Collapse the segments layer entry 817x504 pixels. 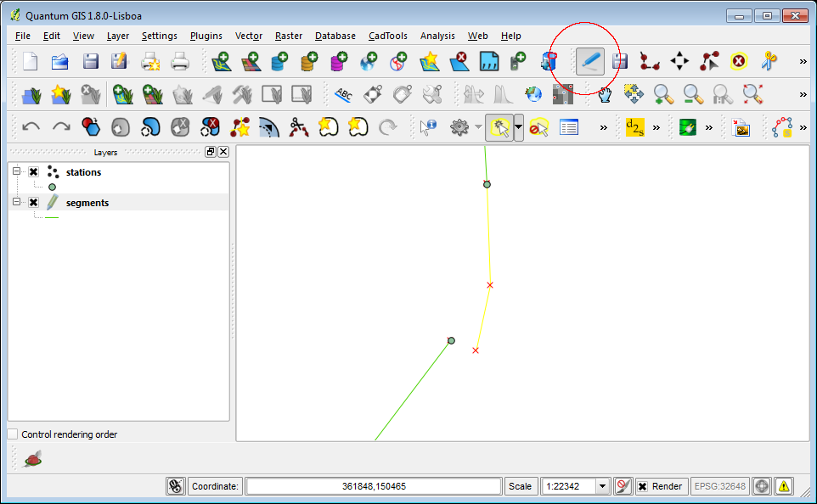[x=14, y=202]
